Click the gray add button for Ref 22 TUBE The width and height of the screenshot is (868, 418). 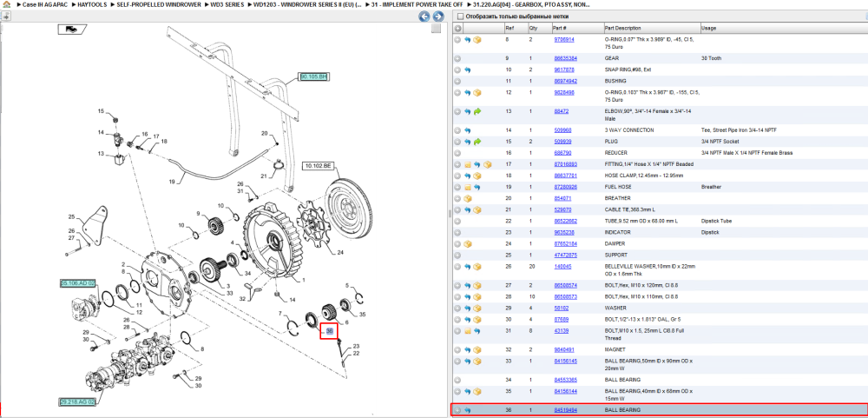click(457, 221)
